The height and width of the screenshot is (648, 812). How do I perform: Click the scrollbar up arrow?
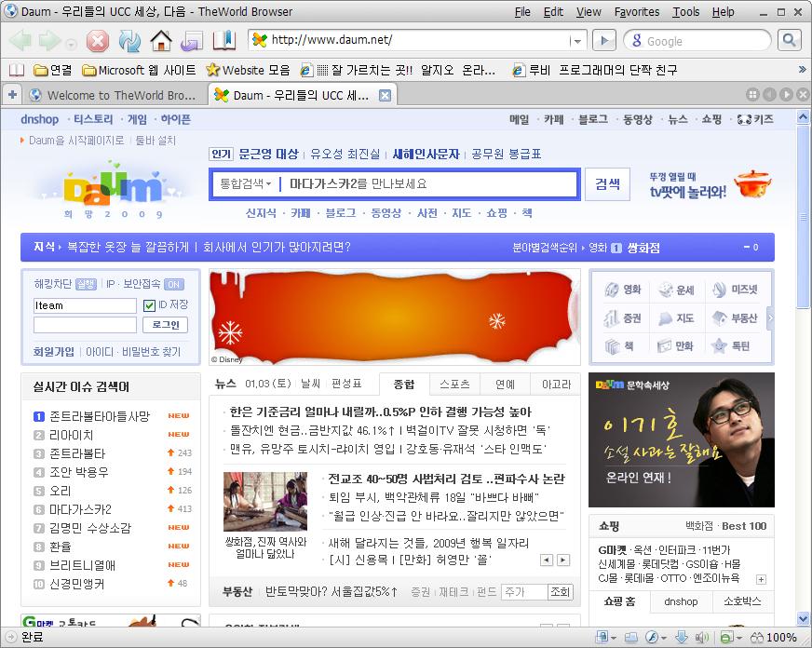click(803, 117)
